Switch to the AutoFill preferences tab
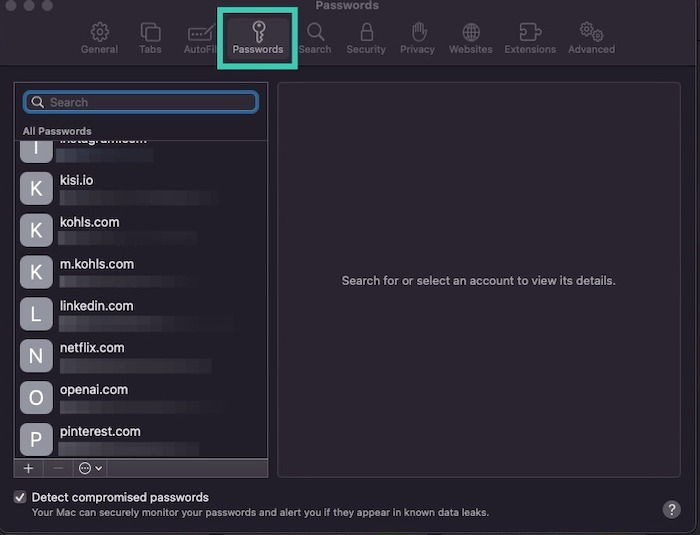This screenshot has height=535, width=700. [x=201, y=38]
